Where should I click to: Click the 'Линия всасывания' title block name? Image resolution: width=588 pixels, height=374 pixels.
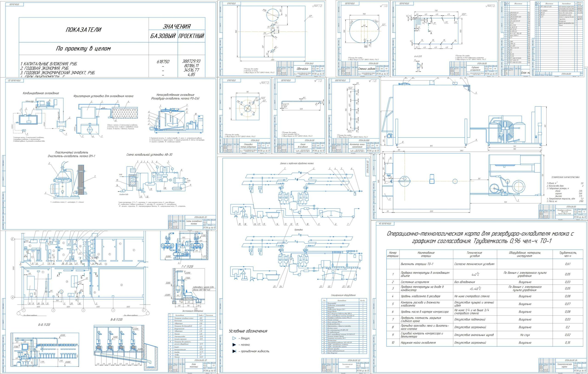coord(302,146)
